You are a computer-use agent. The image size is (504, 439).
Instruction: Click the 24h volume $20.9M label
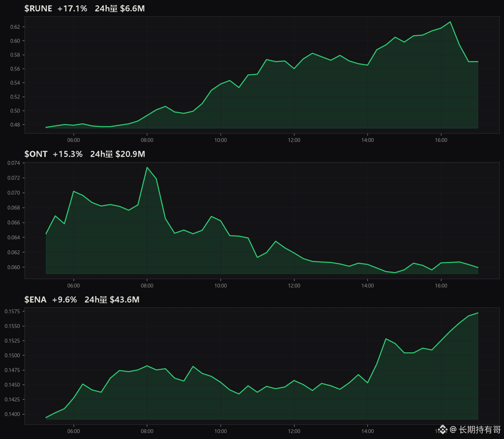click(x=118, y=154)
